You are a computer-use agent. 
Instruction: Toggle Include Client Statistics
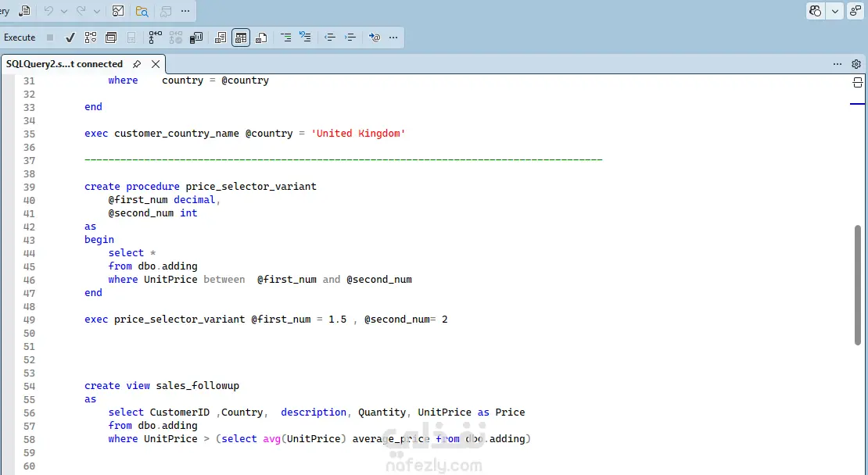point(196,37)
